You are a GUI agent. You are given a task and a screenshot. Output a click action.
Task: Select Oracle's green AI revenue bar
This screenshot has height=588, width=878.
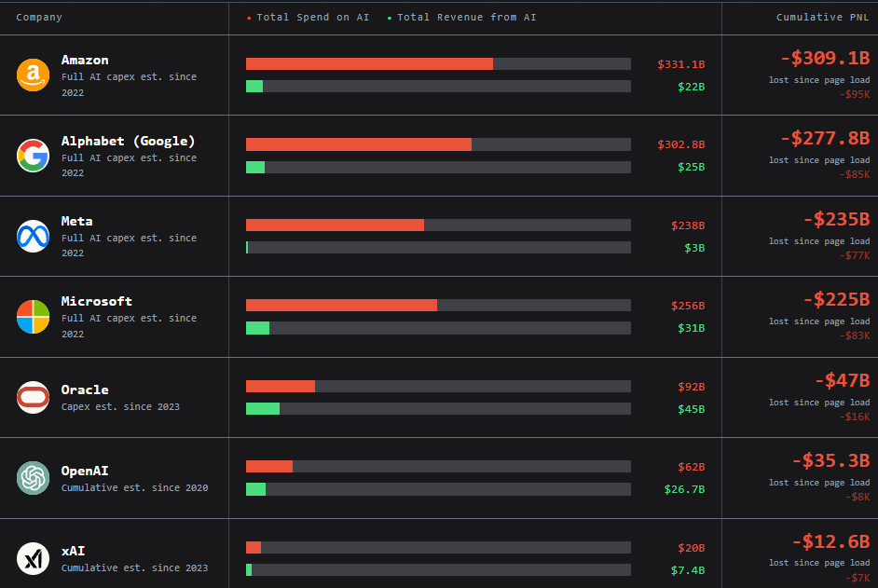click(x=263, y=409)
